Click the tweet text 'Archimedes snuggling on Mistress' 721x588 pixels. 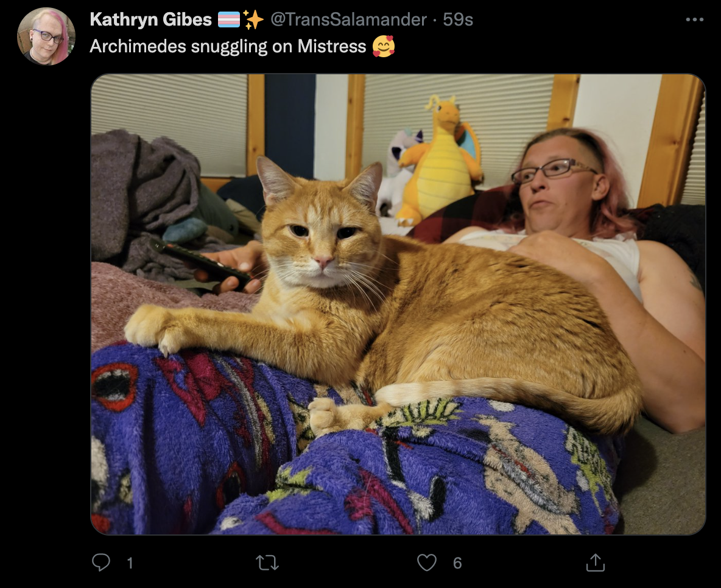coord(228,46)
